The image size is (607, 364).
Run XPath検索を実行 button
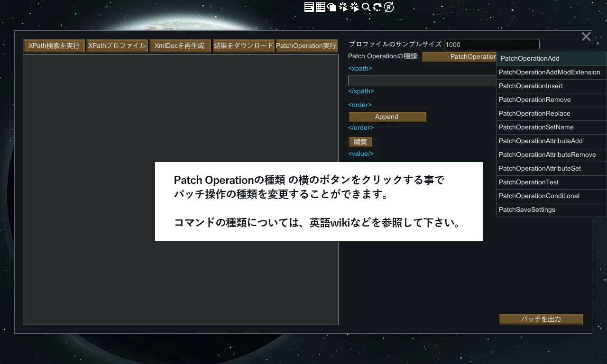(x=54, y=46)
